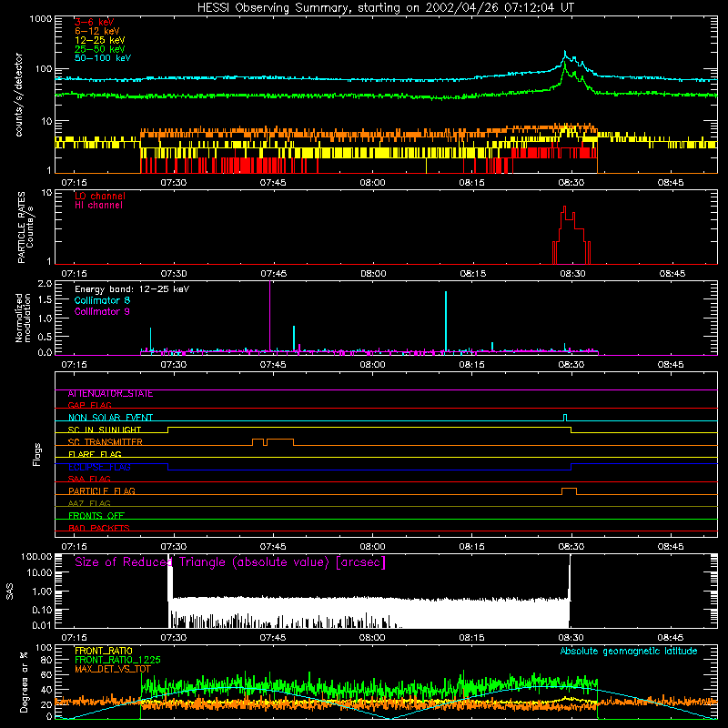Image resolution: width=728 pixels, height=728 pixels.
Task: Click the SAA_FLAG label
Action: [89, 480]
